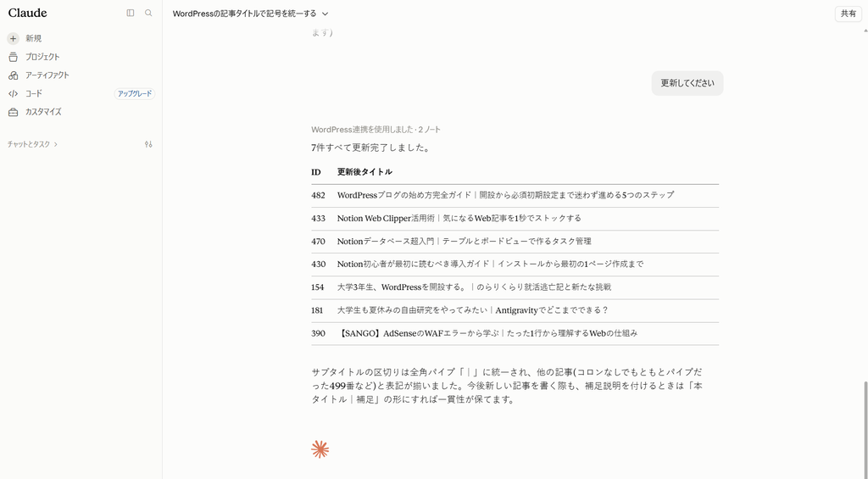
Task: Click the 更新してください message bubble
Action: point(687,83)
